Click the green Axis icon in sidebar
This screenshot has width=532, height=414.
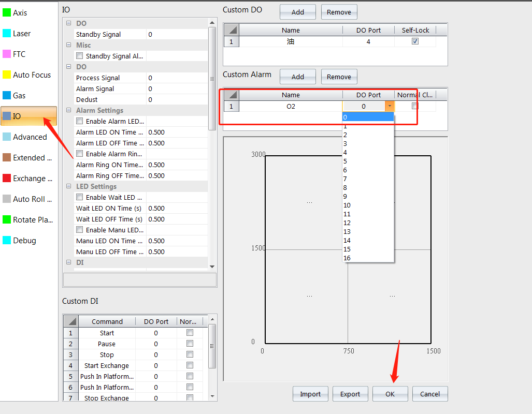[7, 12]
